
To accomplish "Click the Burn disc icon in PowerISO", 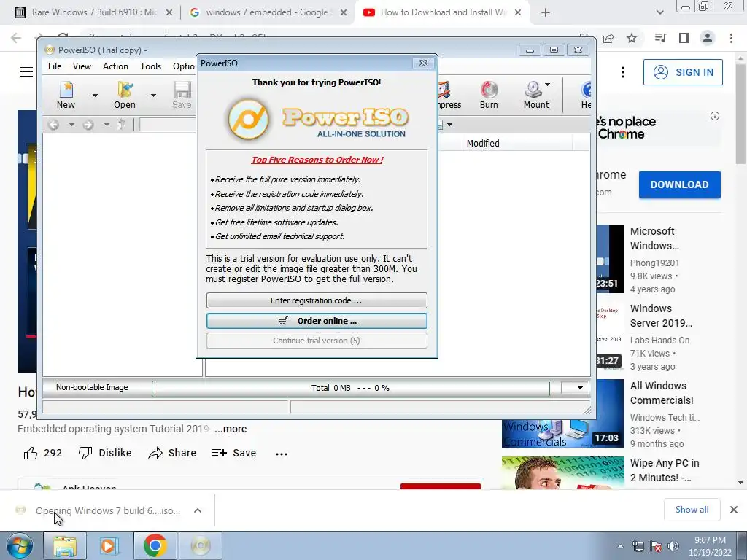I will coord(489,95).
